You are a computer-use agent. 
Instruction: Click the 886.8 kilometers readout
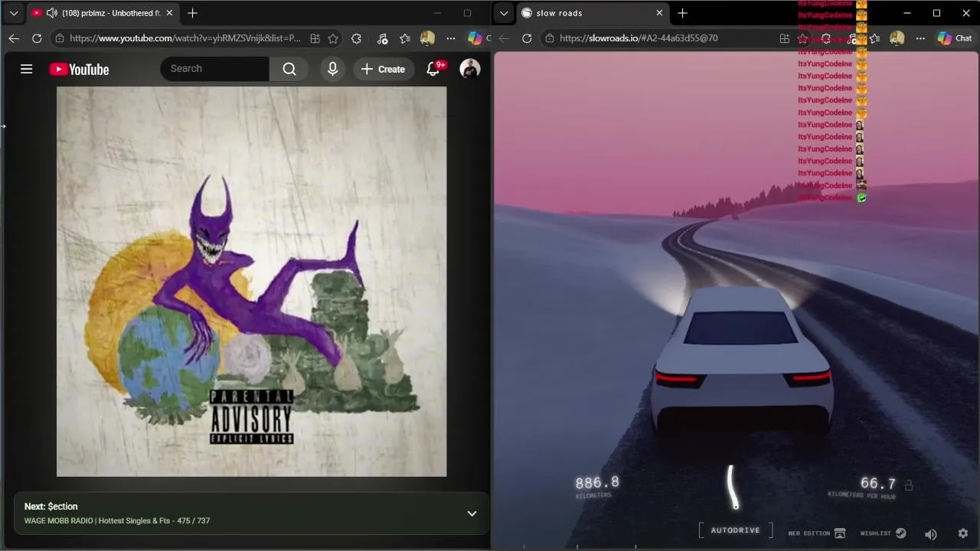597,486
